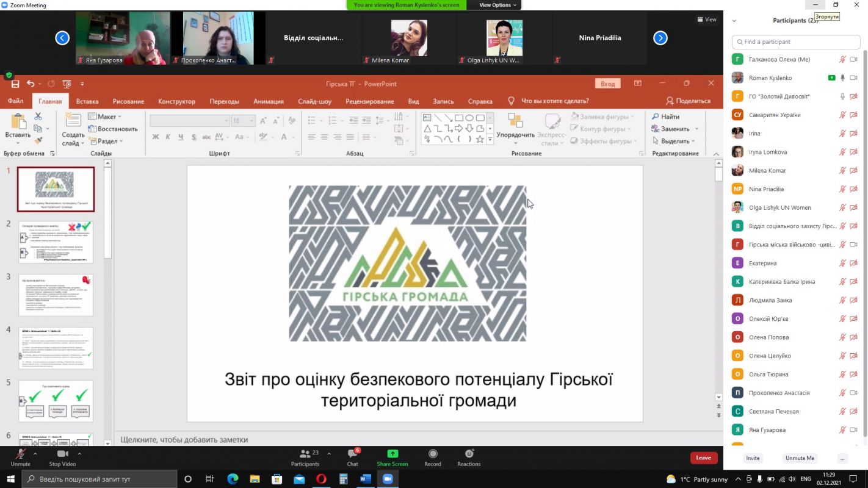Open the text highlight color picker
868x488 pixels.
click(263, 137)
